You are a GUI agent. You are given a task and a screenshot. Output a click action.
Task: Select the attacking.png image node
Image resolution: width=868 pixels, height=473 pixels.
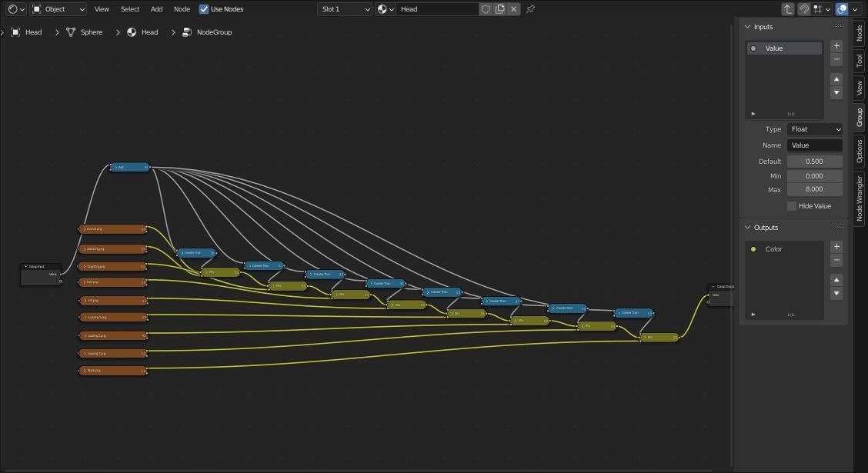[x=113, y=249]
